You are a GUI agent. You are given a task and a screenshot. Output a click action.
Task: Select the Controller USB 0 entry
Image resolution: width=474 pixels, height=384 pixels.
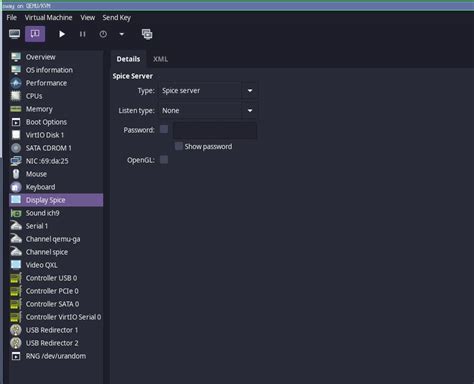[56, 278]
